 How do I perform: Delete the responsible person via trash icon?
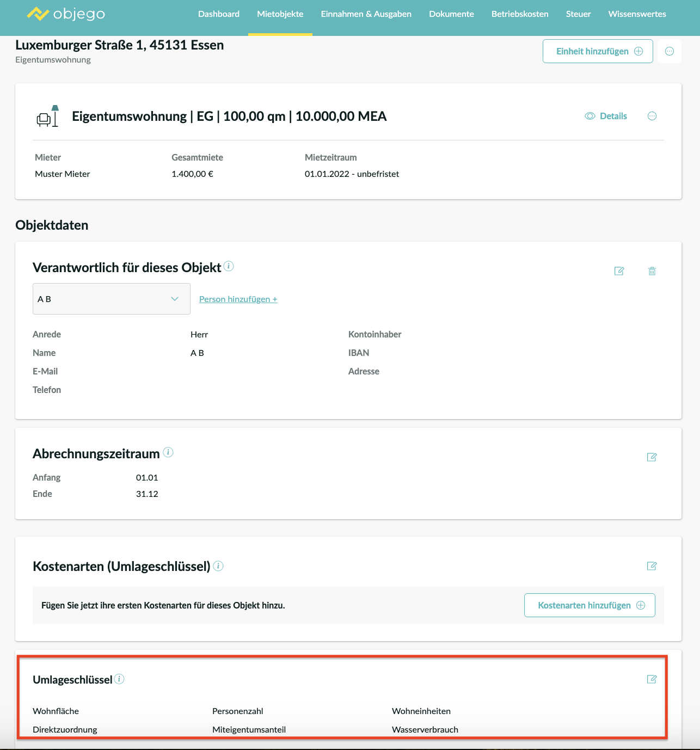coord(652,271)
